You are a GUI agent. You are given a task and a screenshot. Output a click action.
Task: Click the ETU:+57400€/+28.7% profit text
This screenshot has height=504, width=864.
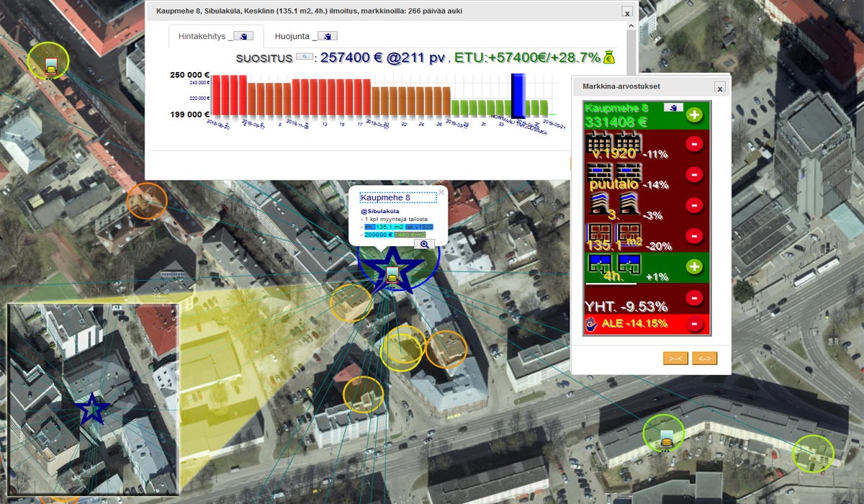[x=527, y=58]
